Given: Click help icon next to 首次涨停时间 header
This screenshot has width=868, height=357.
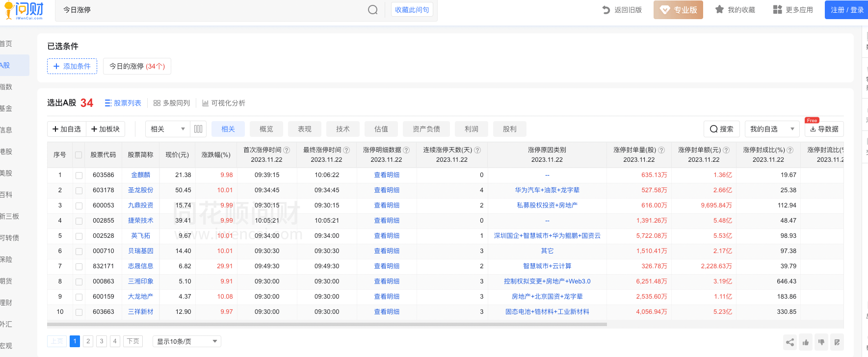Looking at the screenshot, I should click(x=287, y=150).
